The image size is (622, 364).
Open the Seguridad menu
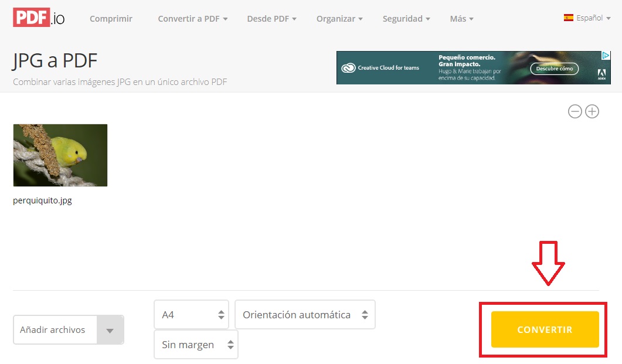(406, 18)
